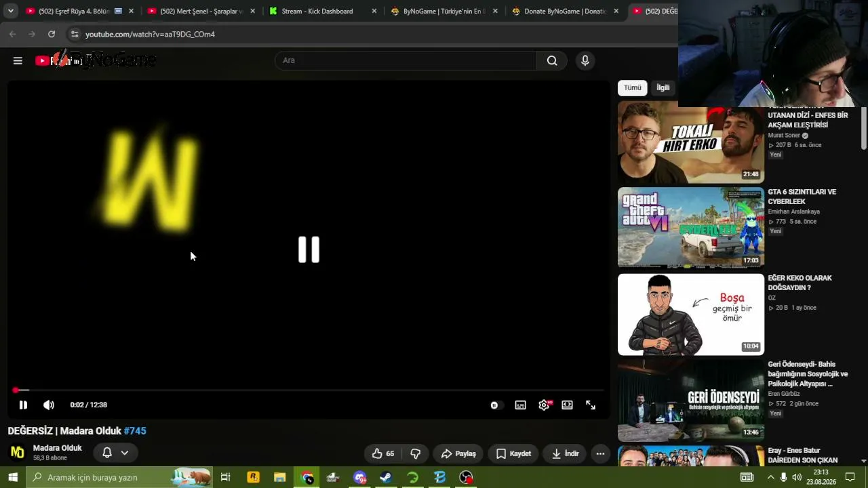Viewport: 868px width, 488px height.
Task: Mute the video using the speaker icon
Action: click(x=49, y=405)
